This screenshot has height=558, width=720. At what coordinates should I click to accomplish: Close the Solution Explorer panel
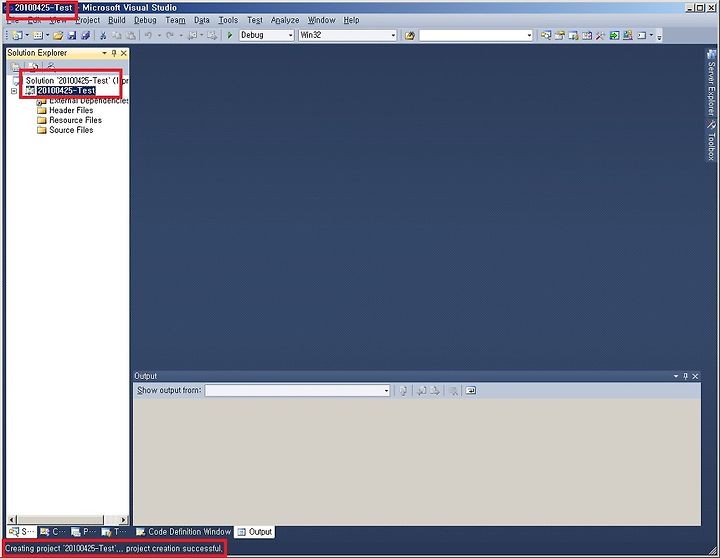click(124, 53)
